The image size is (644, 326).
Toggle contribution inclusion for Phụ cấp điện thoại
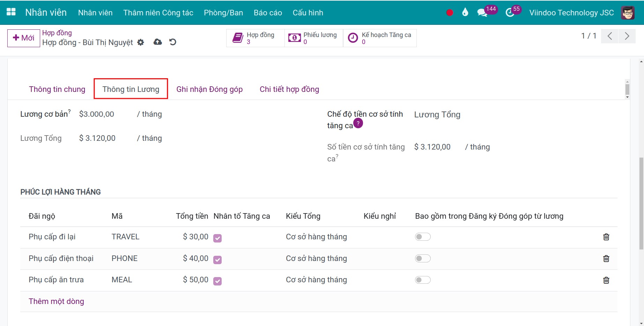tap(423, 259)
